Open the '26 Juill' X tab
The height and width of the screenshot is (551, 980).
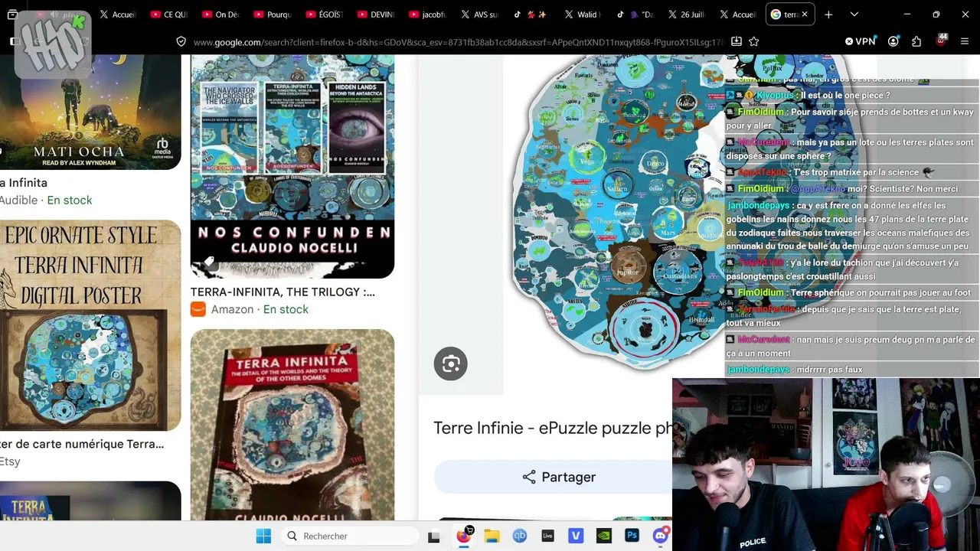[686, 15]
